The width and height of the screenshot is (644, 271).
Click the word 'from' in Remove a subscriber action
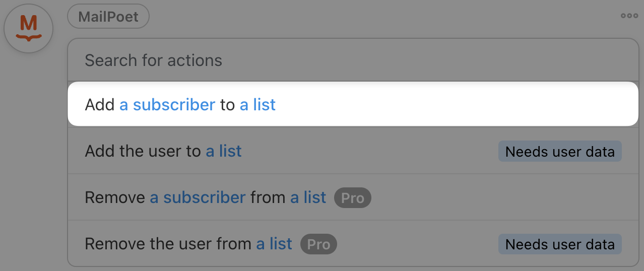tap(268, 197)
